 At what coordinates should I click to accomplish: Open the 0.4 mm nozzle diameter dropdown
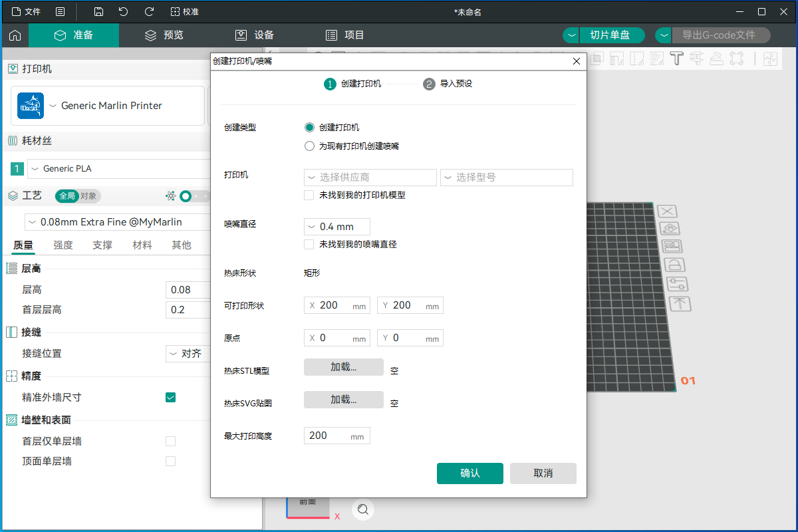337,227
